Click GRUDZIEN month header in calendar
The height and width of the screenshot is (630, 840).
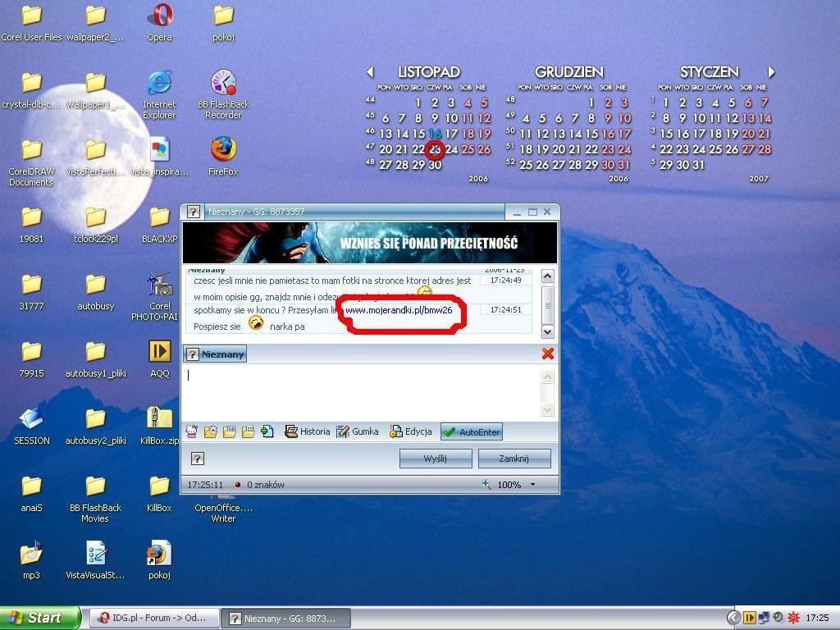pyautogui.click(x=569, y=72)
